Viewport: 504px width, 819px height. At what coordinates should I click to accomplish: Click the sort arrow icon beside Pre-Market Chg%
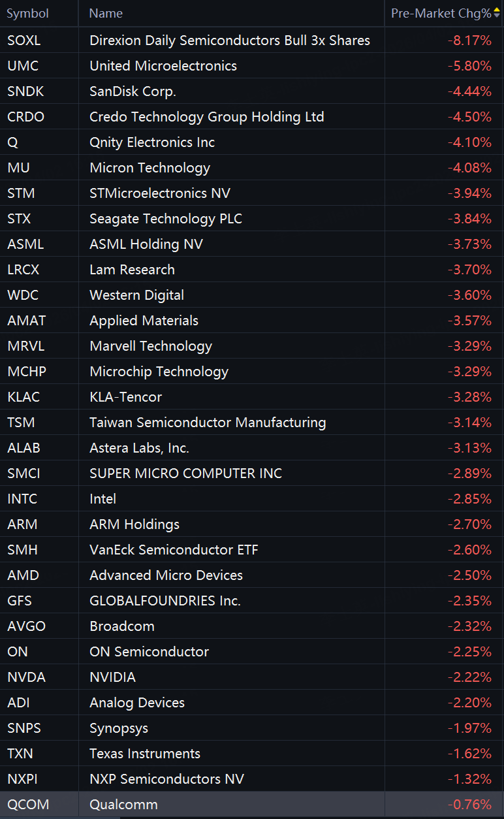coord(497,13)
